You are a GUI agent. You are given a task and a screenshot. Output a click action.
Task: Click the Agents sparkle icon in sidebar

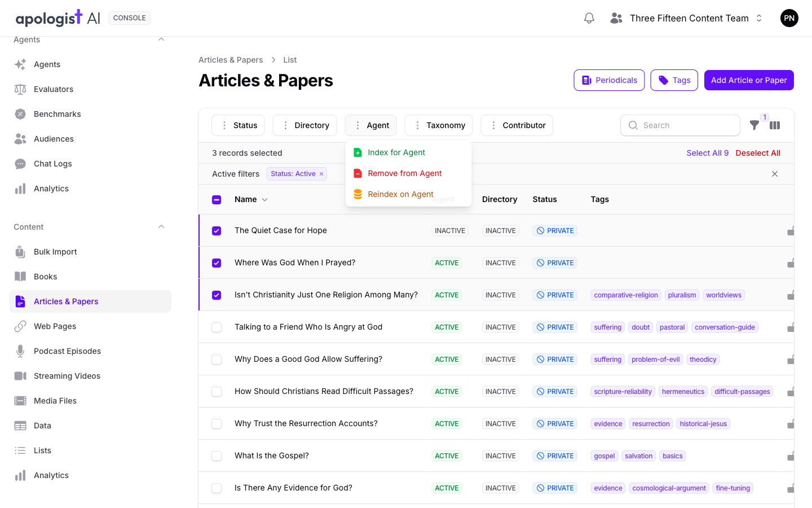(x=20, y=64)
